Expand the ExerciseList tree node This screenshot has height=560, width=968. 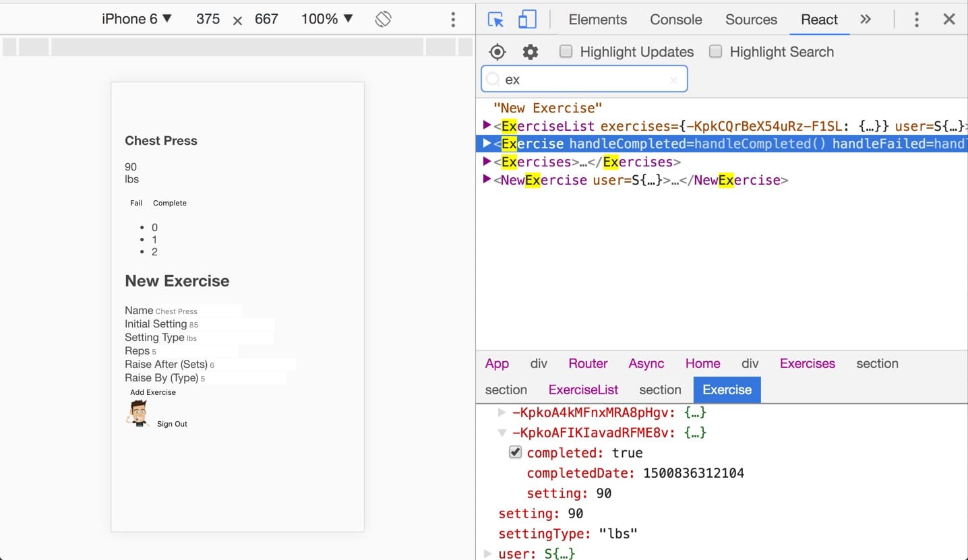487,125
